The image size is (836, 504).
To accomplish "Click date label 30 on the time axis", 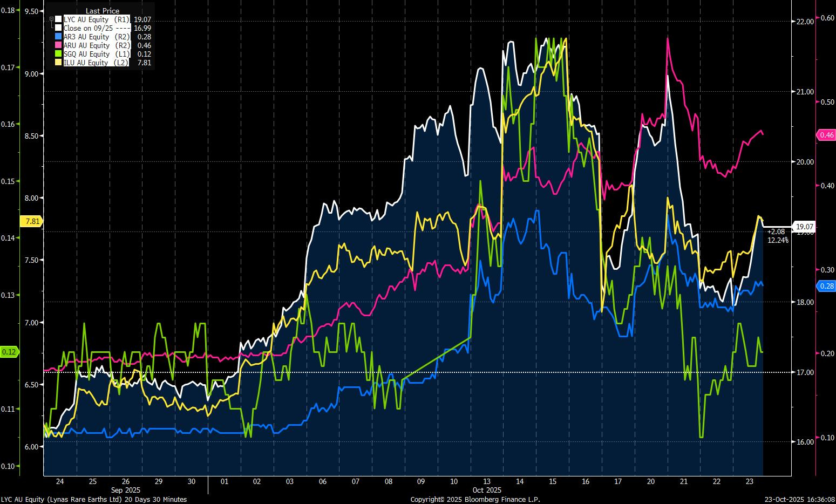I will (x=192, y=481).
